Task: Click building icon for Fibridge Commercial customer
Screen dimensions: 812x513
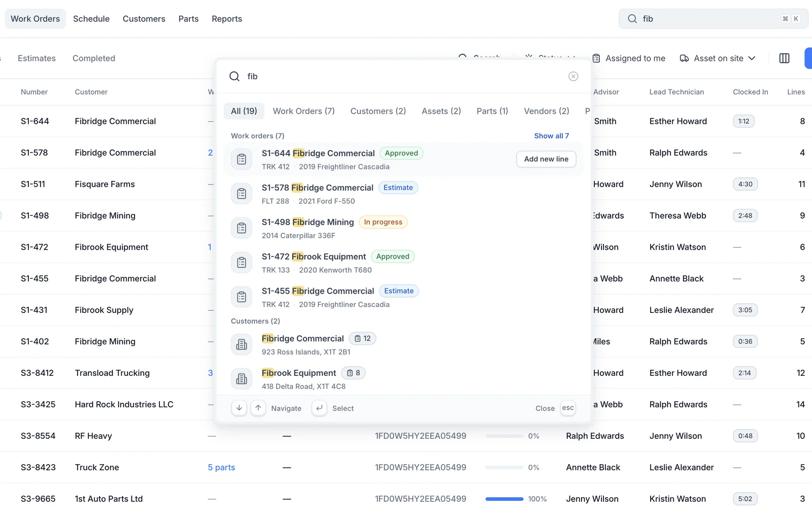Action: point(242,344)
